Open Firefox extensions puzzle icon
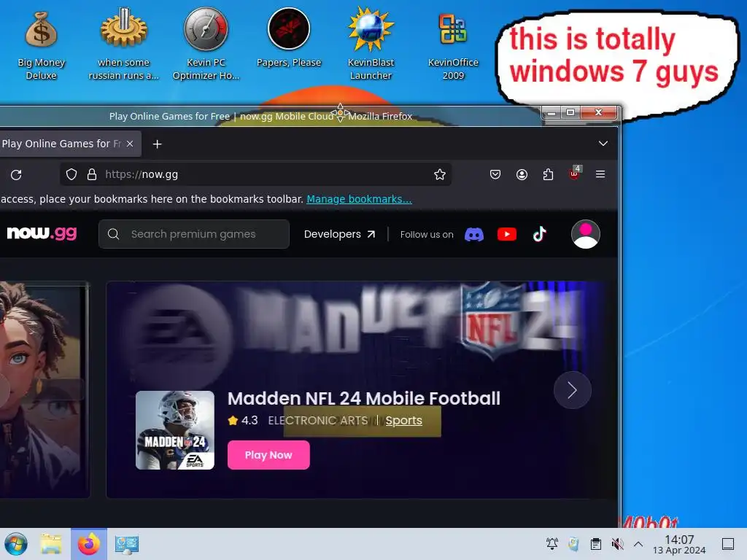The width and height of the screenshot is (747, 560). (x=549, y=174)
